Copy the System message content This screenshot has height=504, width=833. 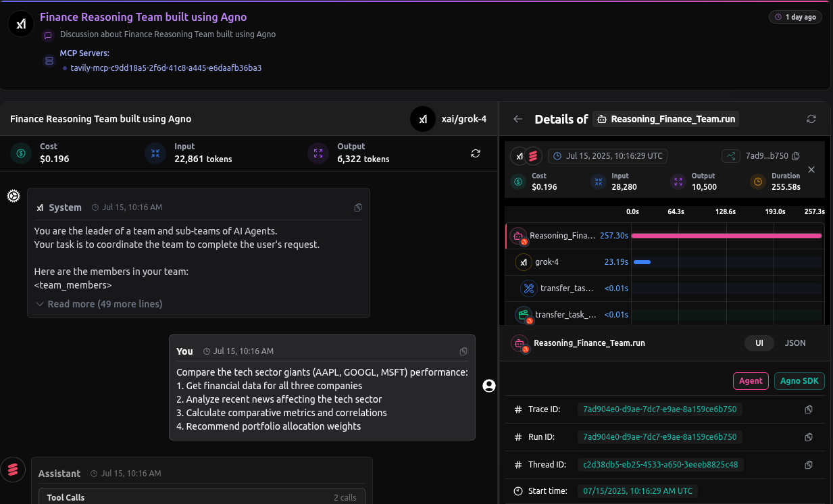click(x=358, y=207)
